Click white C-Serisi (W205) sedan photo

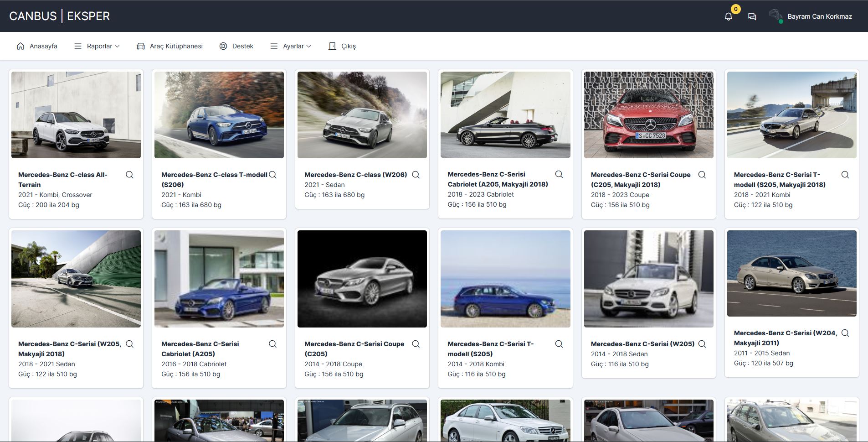649,279
